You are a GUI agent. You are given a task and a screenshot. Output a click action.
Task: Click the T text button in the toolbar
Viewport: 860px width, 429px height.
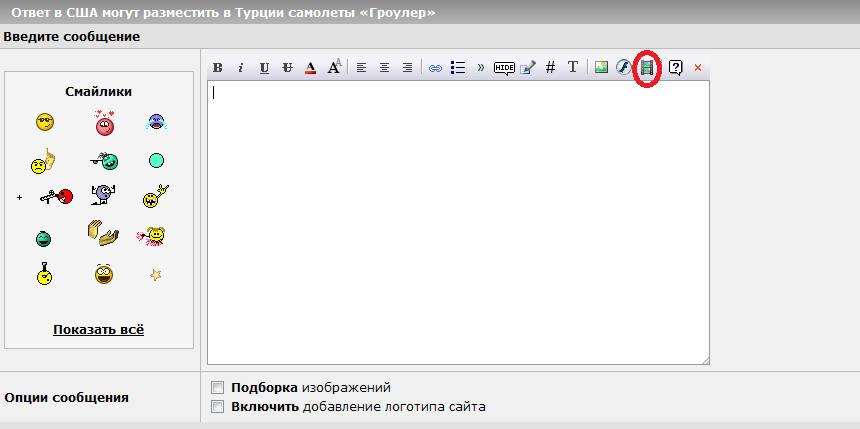tap(573, 67)
